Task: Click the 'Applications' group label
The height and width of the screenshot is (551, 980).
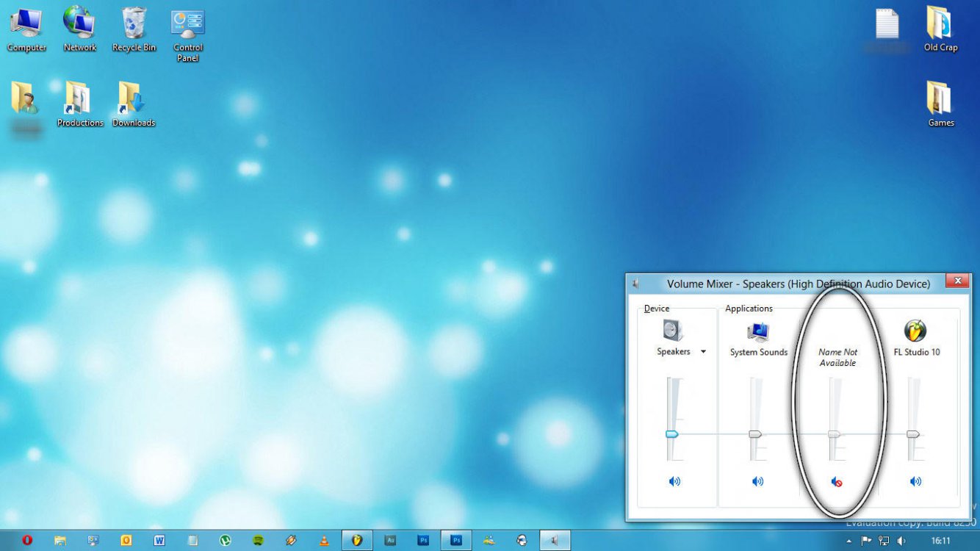Action: 749,309
